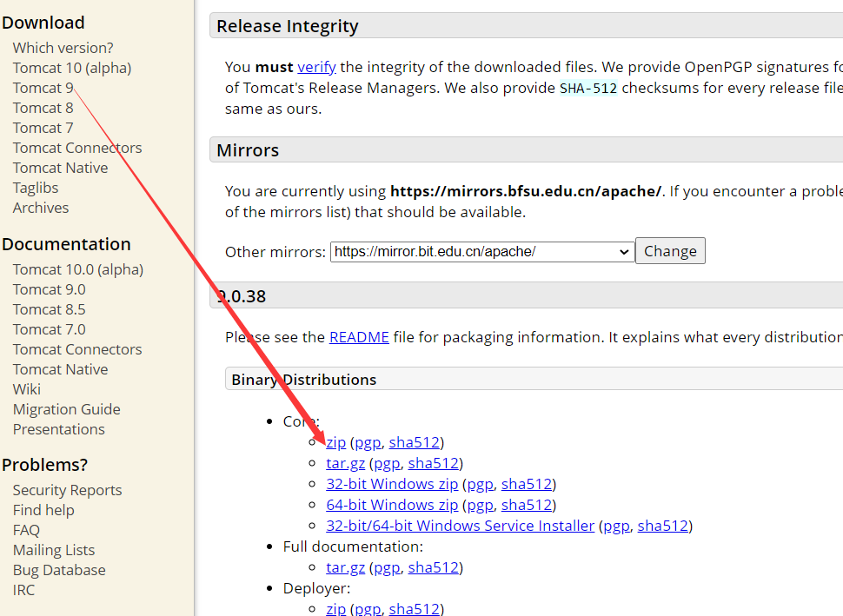843x616 pixels.
Task: Open the Other mirrors dropdown
Action: coord(482,252)
